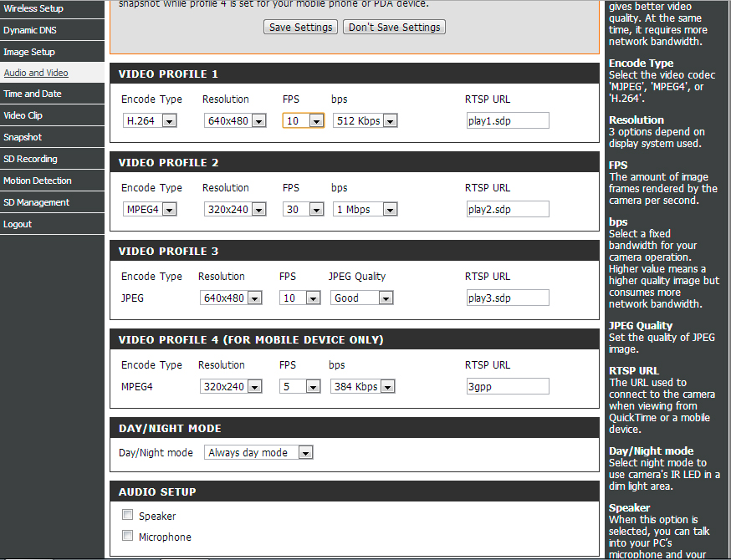Open Video Profile 1 Encode Type dropdown

coord(150,120)
